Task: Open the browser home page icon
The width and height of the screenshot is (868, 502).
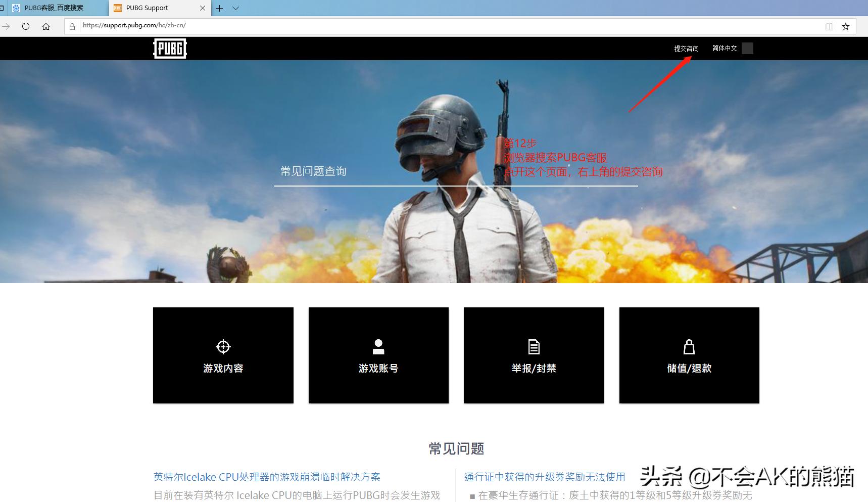Action: 46,26
